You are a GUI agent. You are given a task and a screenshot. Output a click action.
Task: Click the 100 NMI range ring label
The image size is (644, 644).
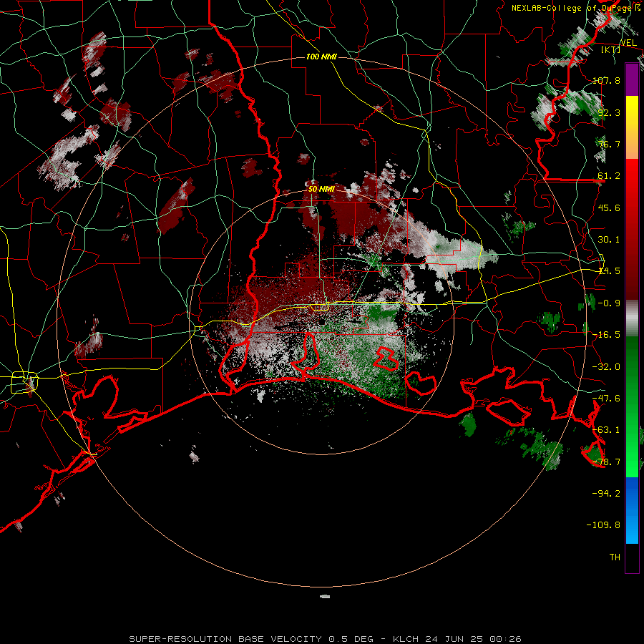coord(321,57)
